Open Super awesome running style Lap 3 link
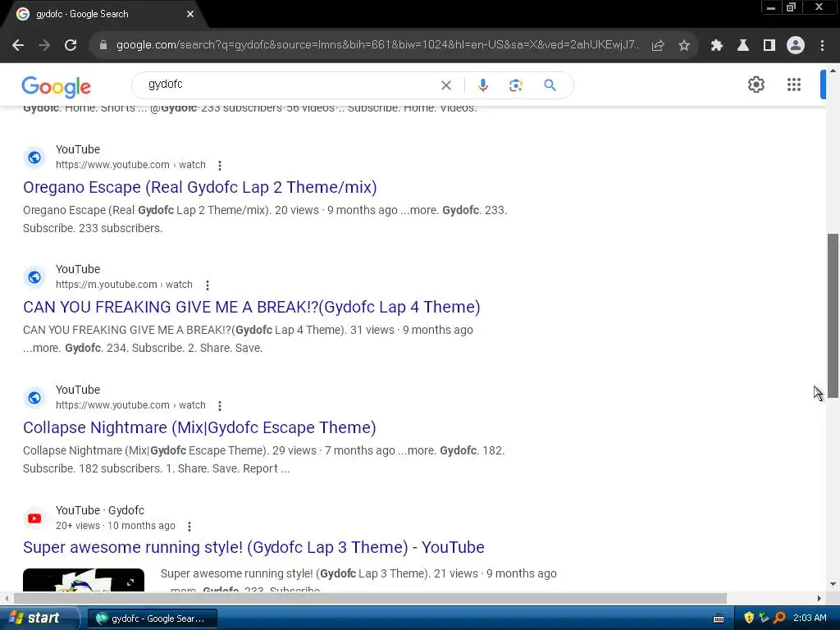The width and height of the screenshot is (840, 630). (253, 547)
